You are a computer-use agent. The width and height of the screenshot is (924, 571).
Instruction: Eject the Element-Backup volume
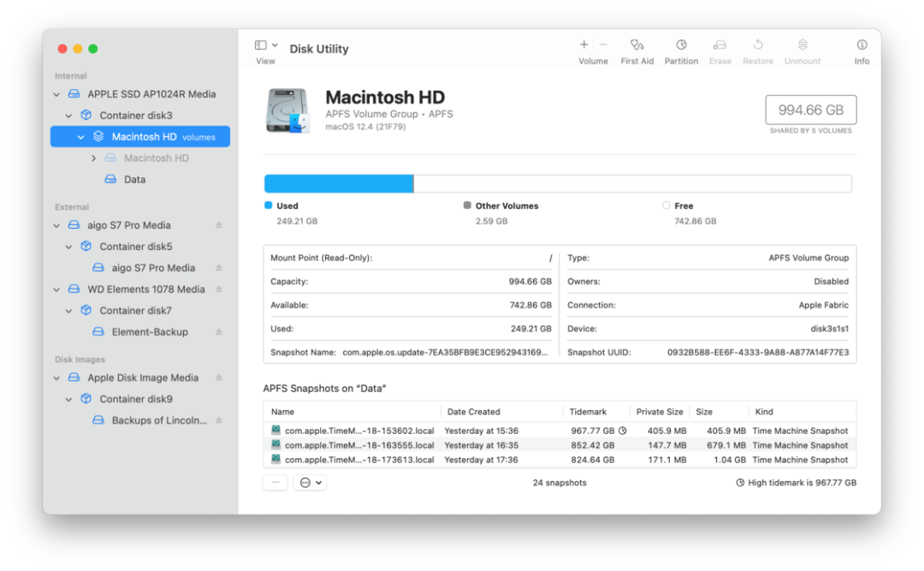[219, 332]
